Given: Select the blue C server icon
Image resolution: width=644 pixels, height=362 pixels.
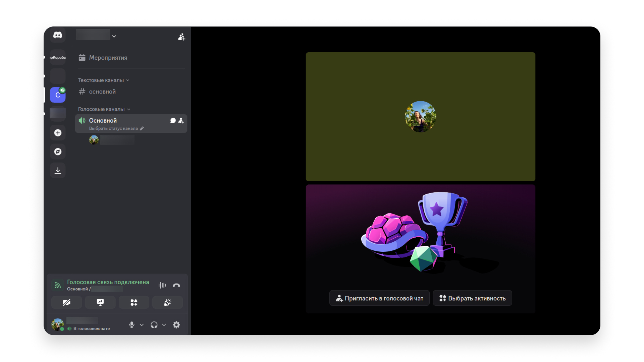Looking at the screenshot, I should pyautogui.click(x=58, y=95).
